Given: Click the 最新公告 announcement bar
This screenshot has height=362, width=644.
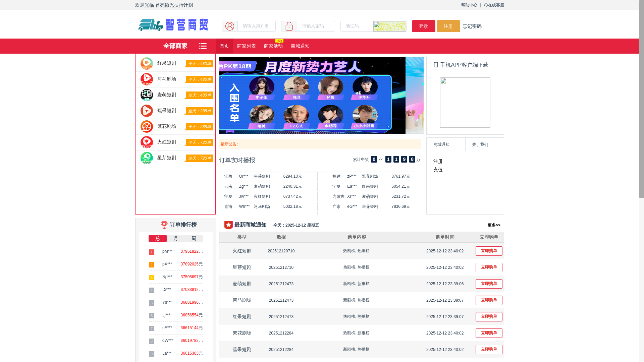Looking at the screenshot, I should click(x=320, y=144).
